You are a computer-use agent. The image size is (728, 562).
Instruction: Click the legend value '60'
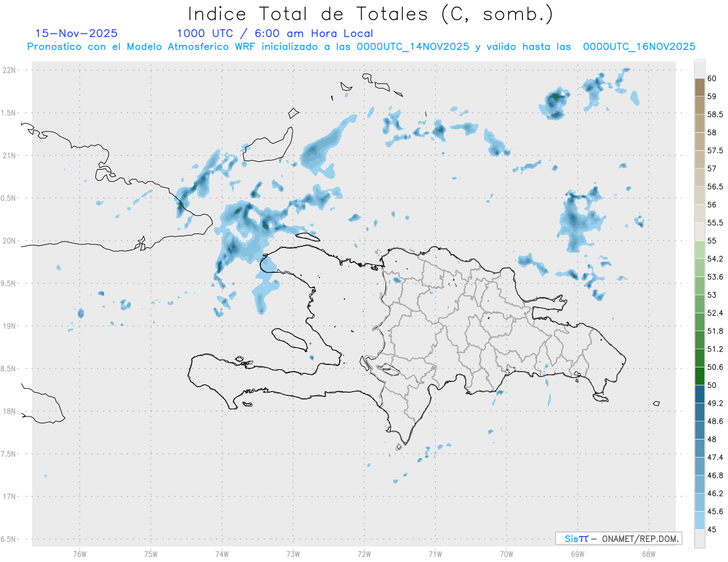tap(713, 78)
